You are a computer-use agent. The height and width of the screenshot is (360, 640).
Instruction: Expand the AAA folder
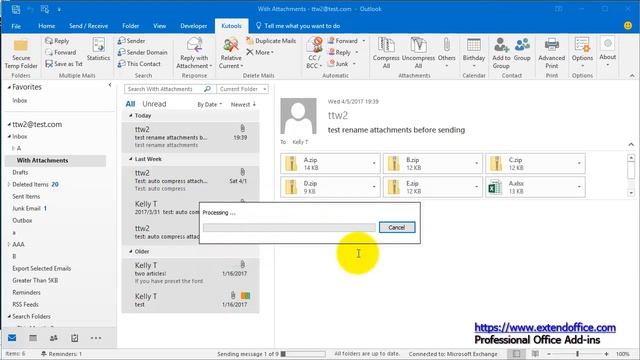[9, 244]
